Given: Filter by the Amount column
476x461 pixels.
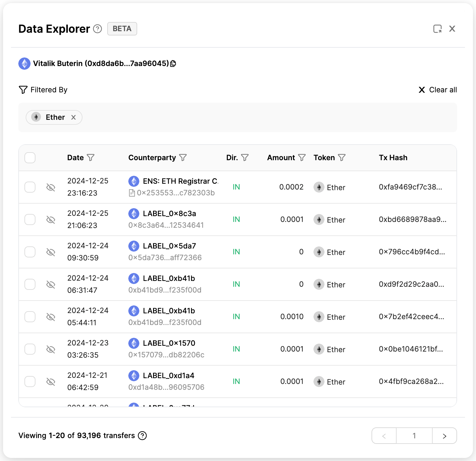Looking at the screenshot, I should (302, 158).
